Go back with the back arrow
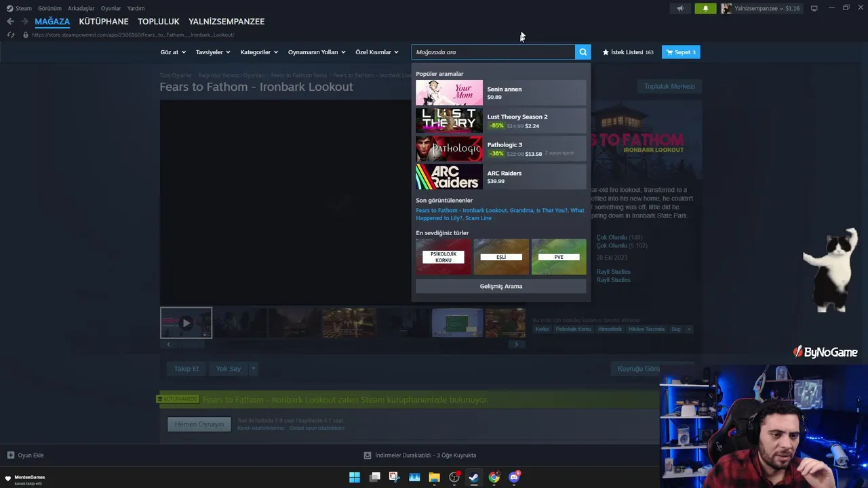868x488 pixels. pos(10,22)
